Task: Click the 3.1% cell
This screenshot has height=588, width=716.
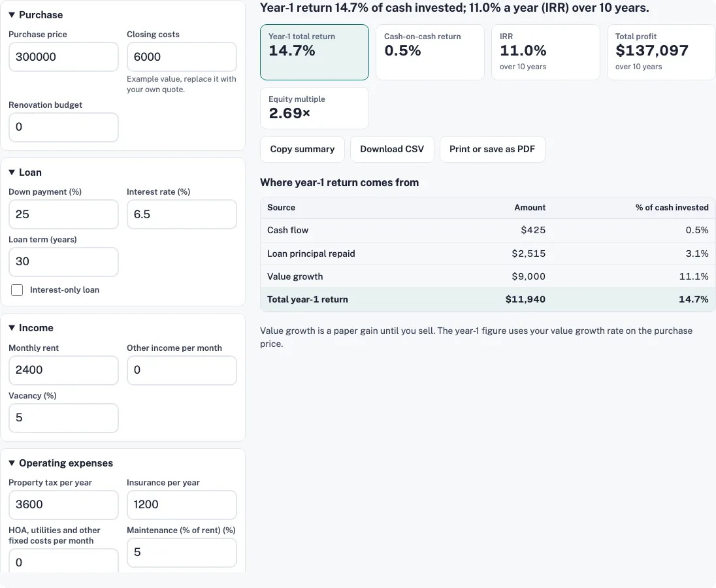Action: pos(697,253)
